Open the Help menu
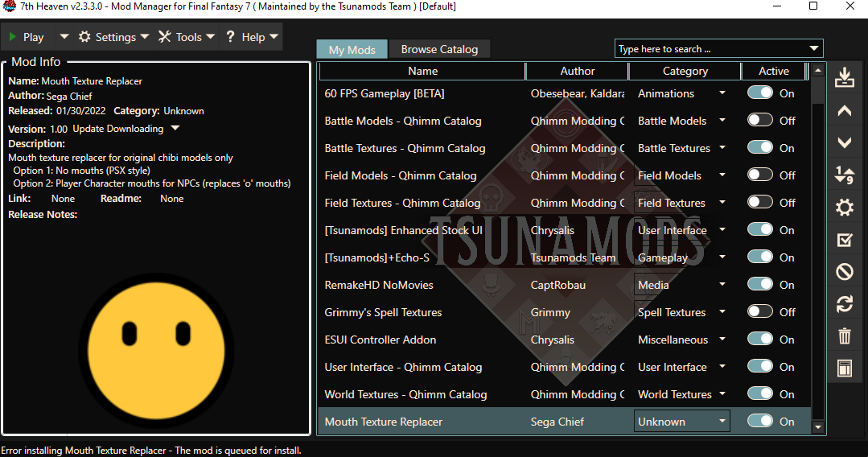The image size is (868, 457). 252,37
